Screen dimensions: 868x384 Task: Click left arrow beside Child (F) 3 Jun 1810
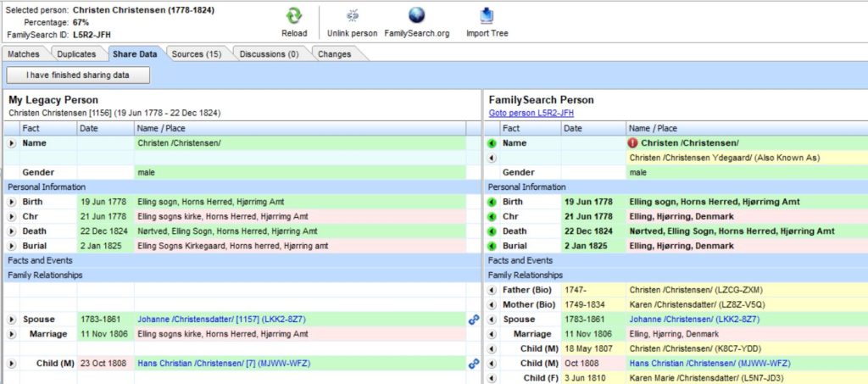pyautogui.click(x=492, y=378)
